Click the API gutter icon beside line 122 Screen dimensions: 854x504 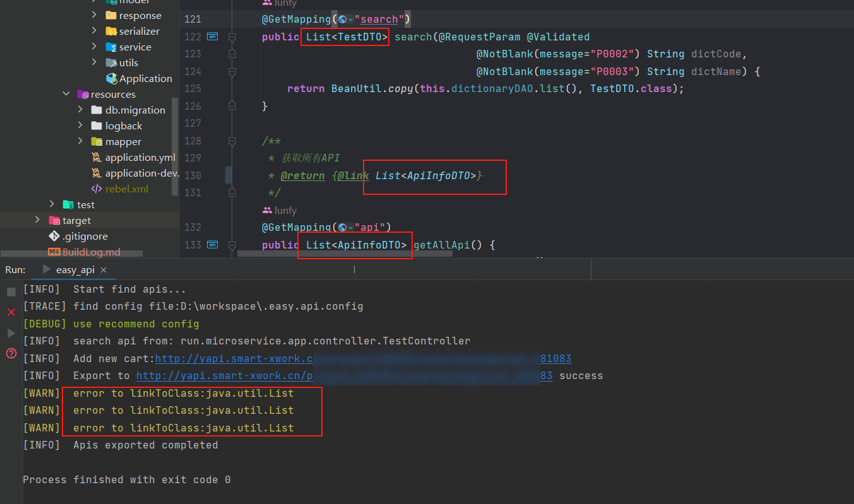point(213,36)
